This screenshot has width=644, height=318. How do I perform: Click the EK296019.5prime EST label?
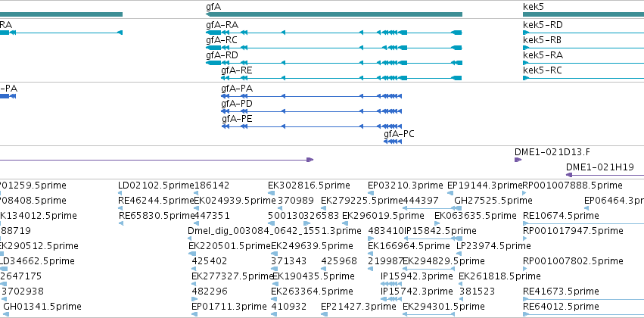click(x=383, y=216)
